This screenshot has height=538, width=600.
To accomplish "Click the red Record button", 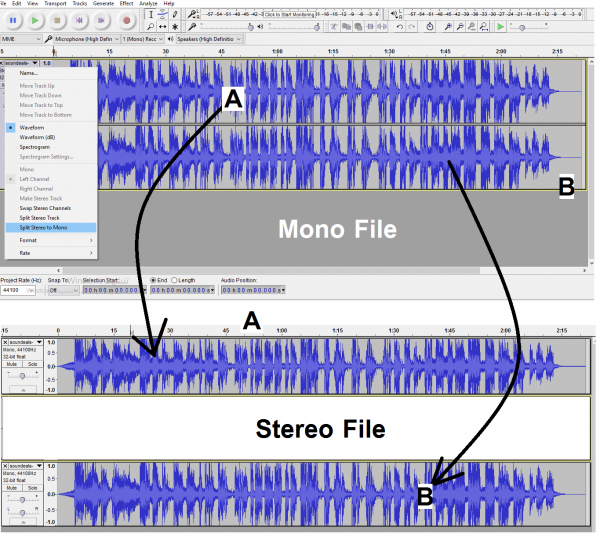I will click(127, 19).
